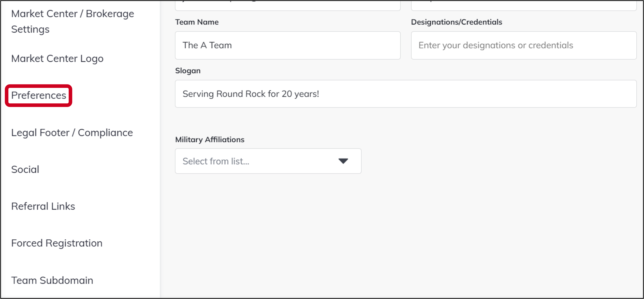Open the Social settings section

25,169
